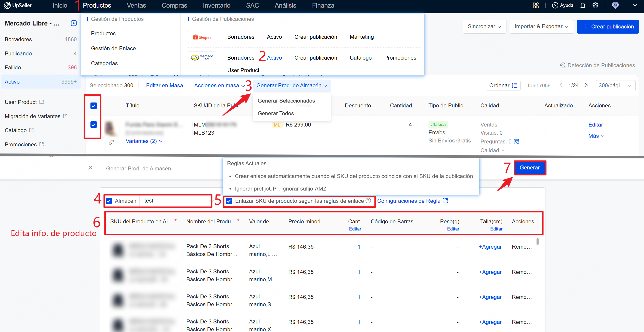Click the plus icon in Crear publicación
644x332 pixels.
[x=585, y=26]
